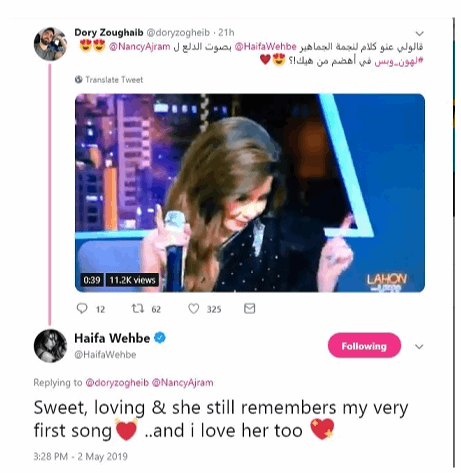The image size is (461, 473).
Task: Open reply icon on Dory's tweet
Action: point(82,308)
